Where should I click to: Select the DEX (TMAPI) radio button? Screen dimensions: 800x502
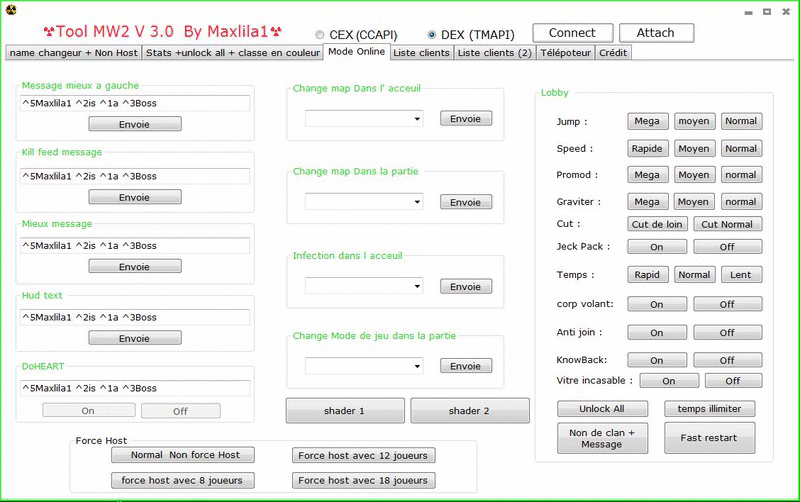[432, 35]
